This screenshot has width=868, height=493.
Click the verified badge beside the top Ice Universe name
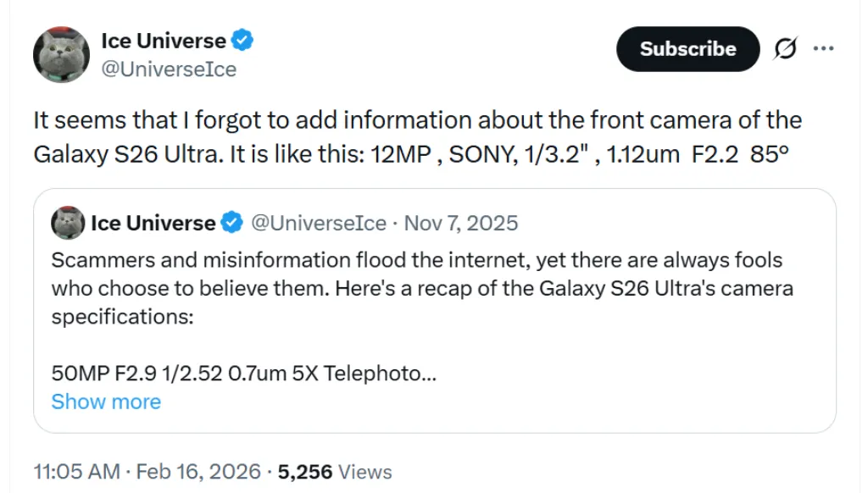[x=243, y=40]
